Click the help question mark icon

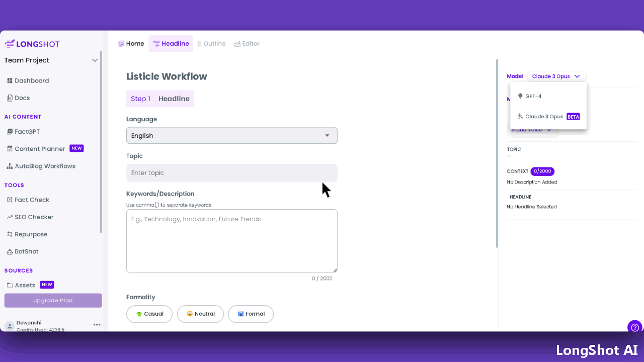[x=635, y=327]
